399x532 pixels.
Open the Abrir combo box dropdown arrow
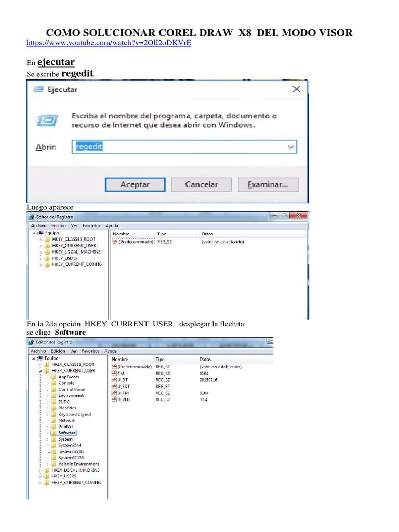click(290, 147)
